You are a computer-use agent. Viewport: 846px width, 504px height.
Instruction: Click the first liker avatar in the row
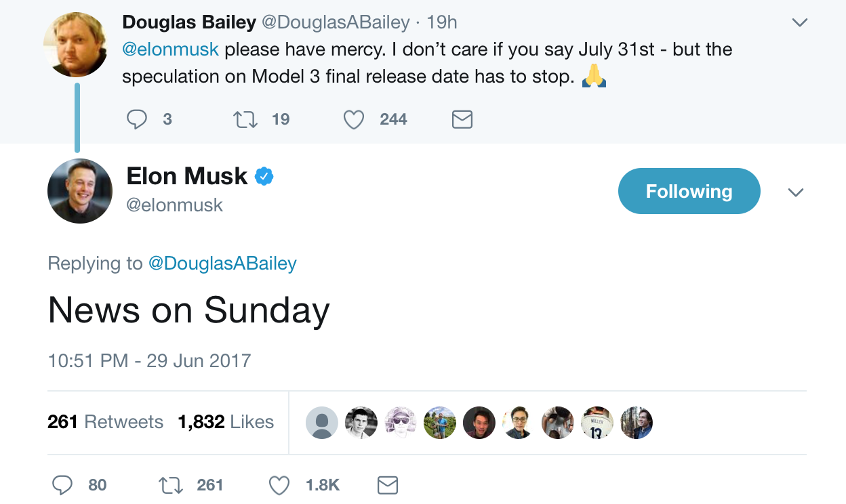click(322, 423)
